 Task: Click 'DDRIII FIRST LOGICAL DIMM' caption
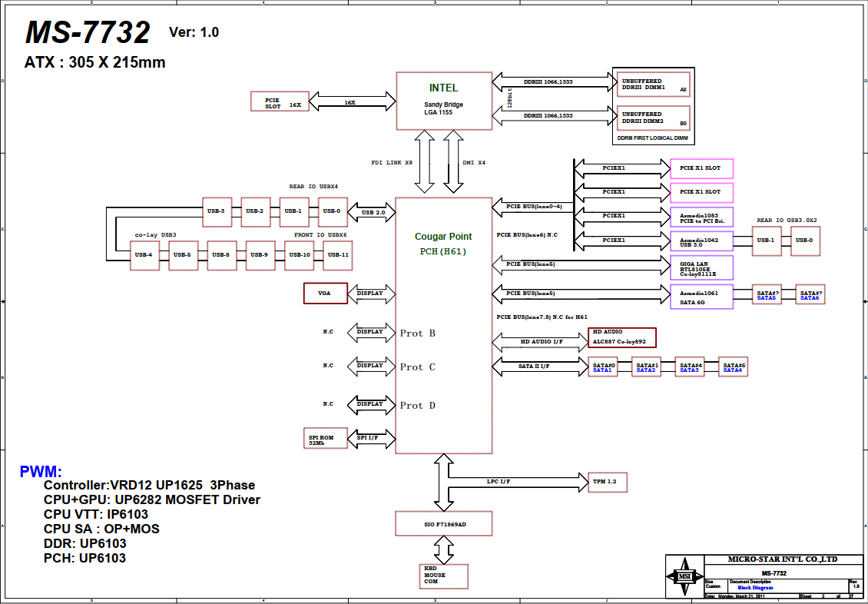(652, 138)
